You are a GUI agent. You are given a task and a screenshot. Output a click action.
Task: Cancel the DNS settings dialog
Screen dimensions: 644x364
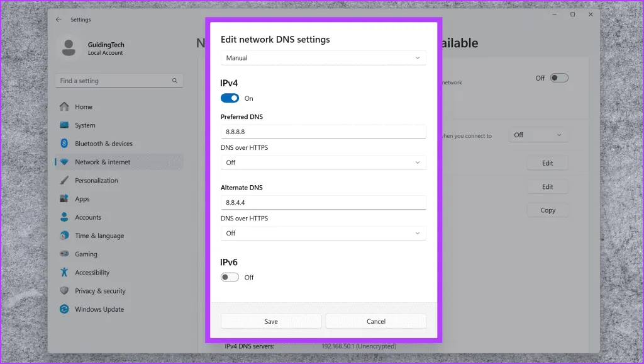click(x=375, y=321)
